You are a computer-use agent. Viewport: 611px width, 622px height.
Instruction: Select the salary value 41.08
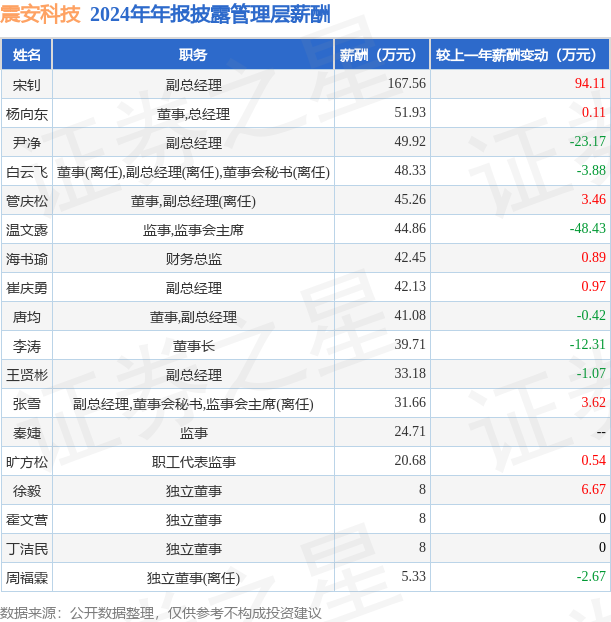[410, 315]
